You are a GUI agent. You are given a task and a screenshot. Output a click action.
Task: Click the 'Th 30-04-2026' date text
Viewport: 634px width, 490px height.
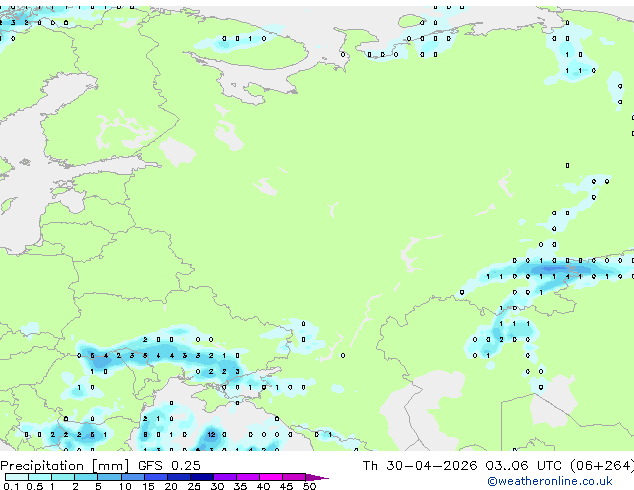[x=420, y=466]
